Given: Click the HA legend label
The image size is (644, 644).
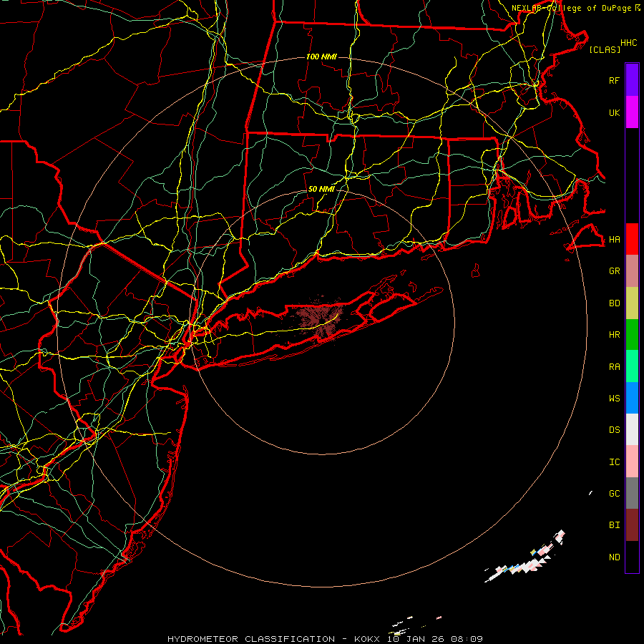Looking at the screenshot, I should point(614,239).
